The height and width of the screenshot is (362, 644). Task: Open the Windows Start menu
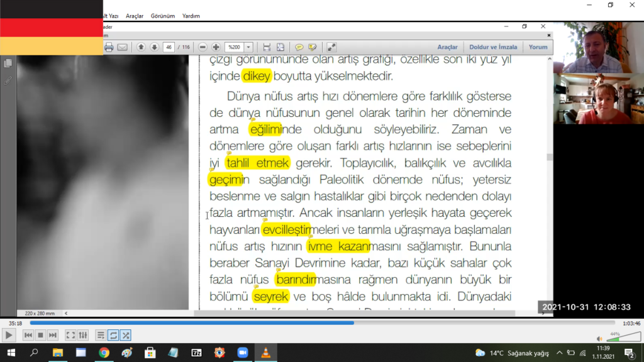(11, 353)
